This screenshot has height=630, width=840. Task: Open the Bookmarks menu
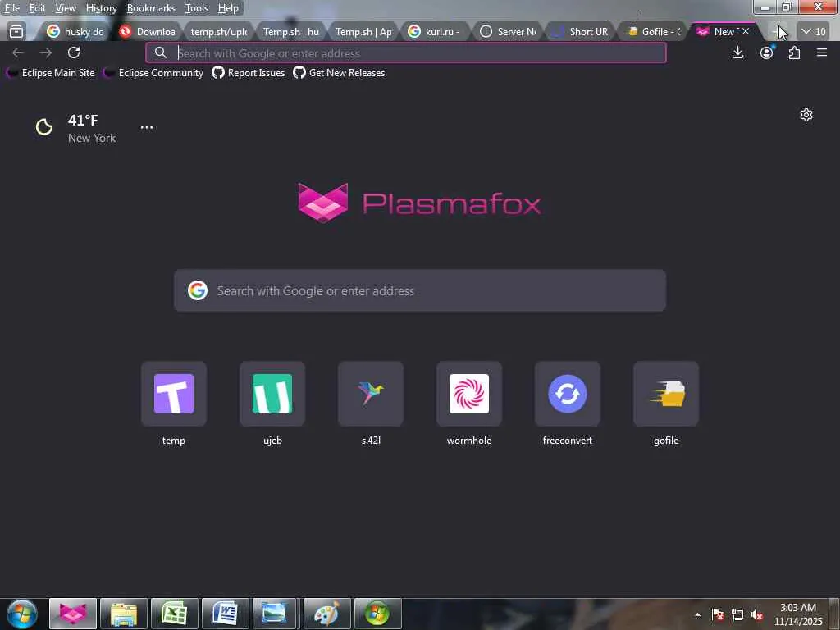coord(151,8)
